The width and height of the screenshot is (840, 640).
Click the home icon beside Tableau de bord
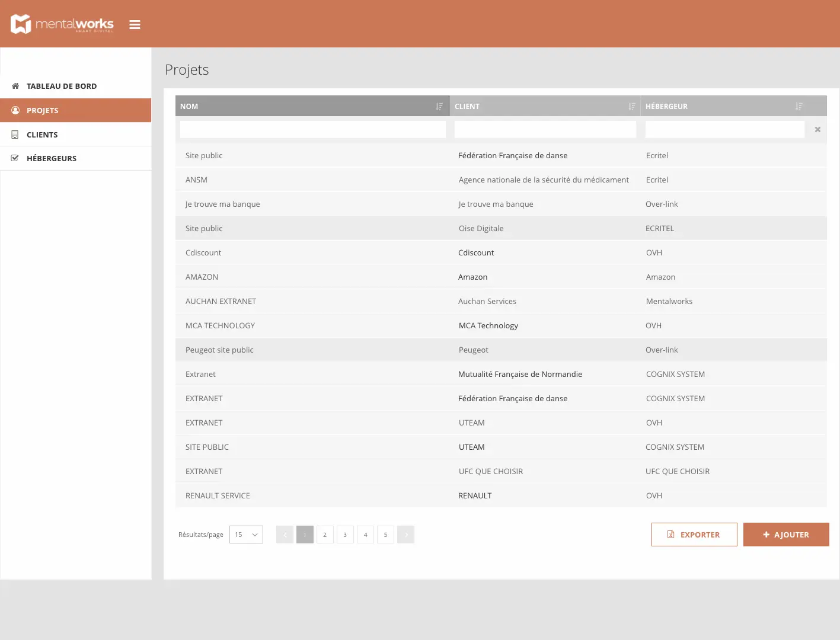(15, 86)
